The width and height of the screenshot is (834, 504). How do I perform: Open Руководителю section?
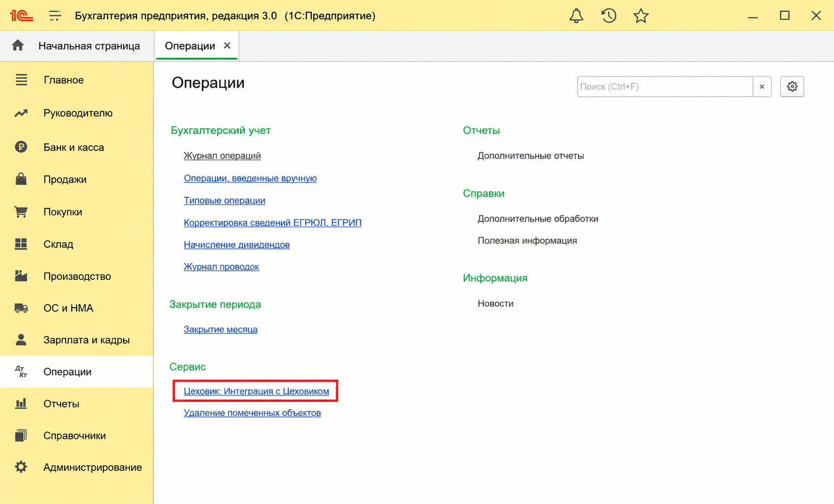78,113
